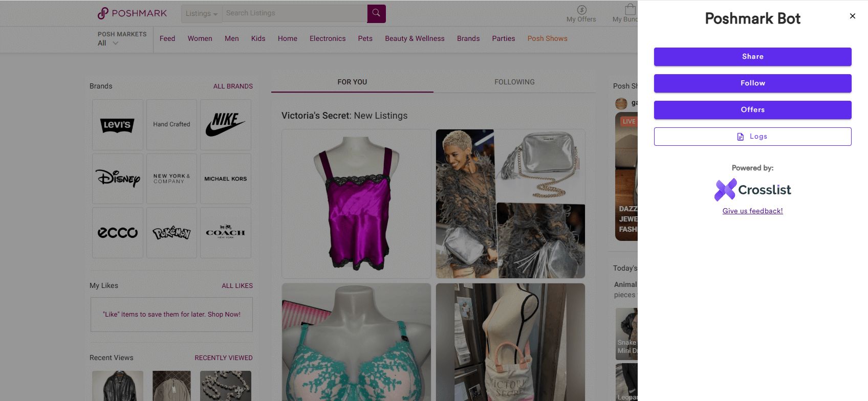
Task: Close the Poshmark Bot panel
Action: tap(853, 16)
